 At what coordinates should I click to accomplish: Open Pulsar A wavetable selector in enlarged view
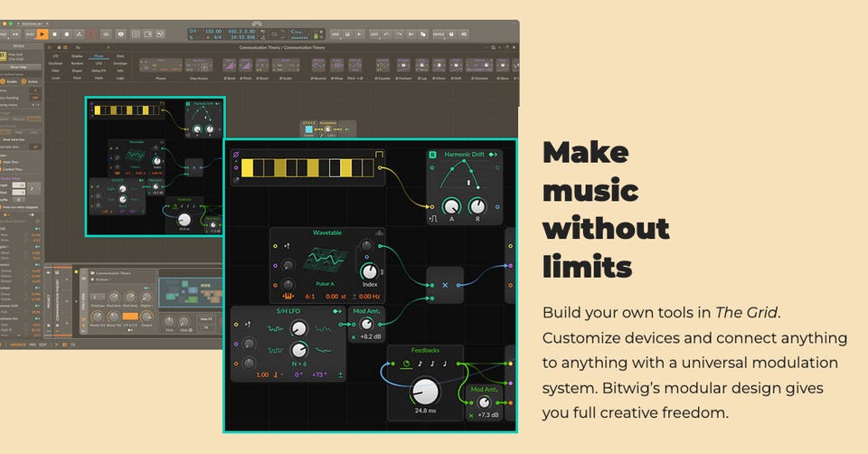[325, 283]
